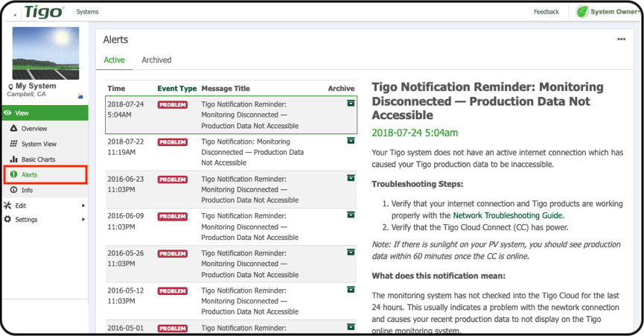Open the Network Troubleshooting Guide link
644x336 pixels.
[508, 215]
